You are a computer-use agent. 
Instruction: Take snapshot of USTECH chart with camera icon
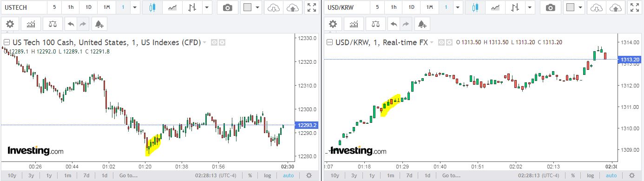coord(227,7)
